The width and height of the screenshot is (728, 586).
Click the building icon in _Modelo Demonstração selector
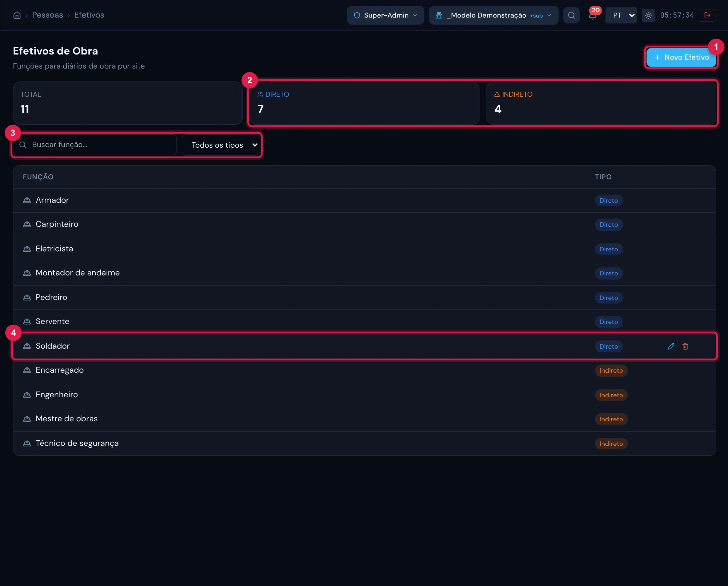(x=439, y=15)
